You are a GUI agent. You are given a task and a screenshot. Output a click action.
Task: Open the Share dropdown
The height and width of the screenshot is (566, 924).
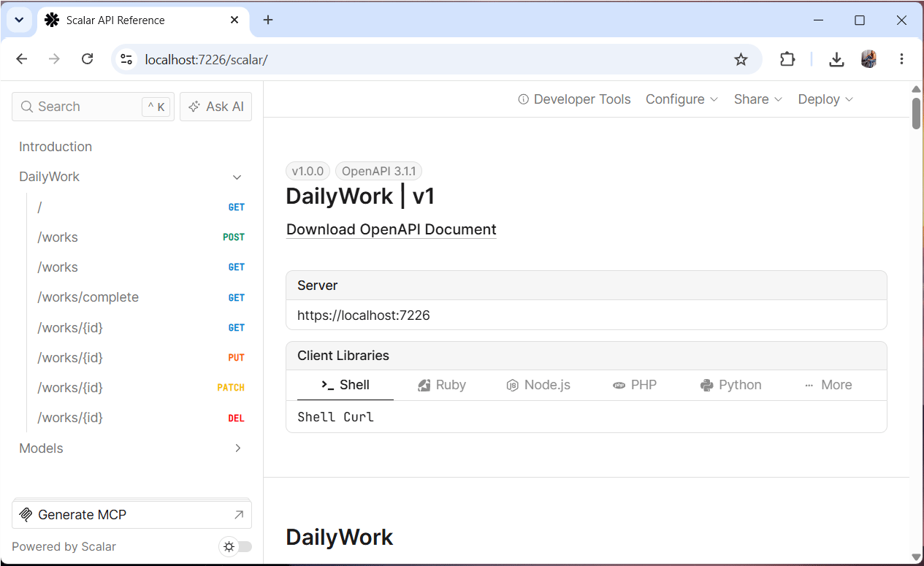(x=757, y=99)
